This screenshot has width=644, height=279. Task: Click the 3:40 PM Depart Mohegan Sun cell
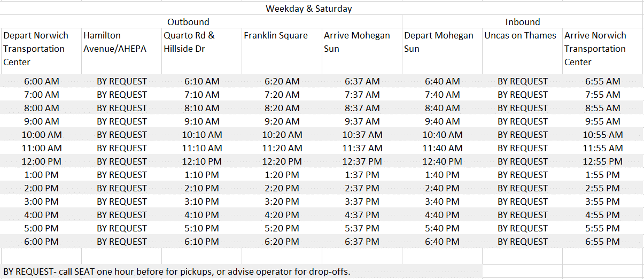point(442,201)
